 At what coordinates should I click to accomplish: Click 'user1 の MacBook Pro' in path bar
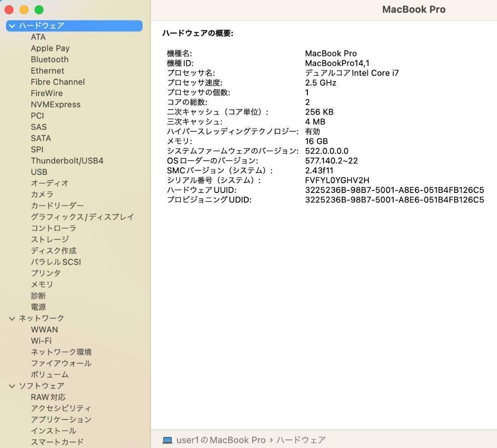pyautogui.click(x=221, y=440)
